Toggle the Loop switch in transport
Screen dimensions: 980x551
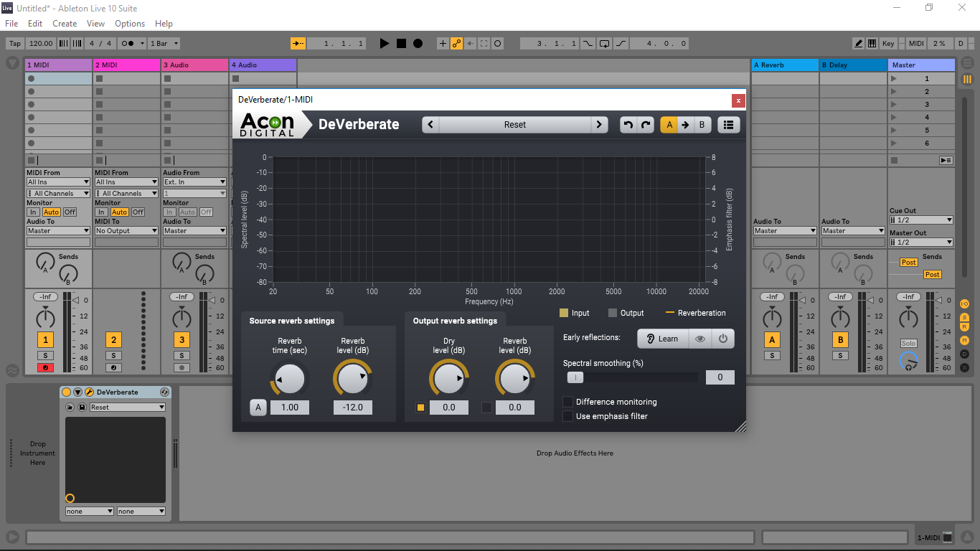(x=605, y=44)
